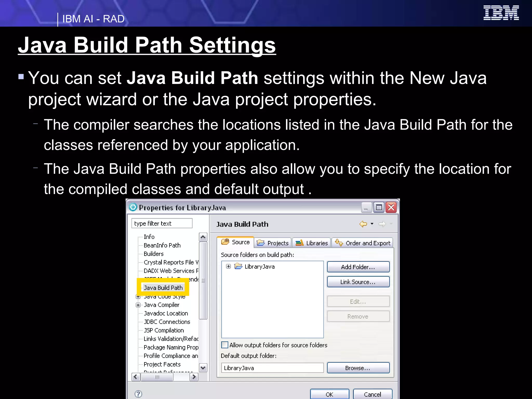Click the tree scroll up arrow
The width and height of the screenshot is (532, 399).
click(203, 237)
